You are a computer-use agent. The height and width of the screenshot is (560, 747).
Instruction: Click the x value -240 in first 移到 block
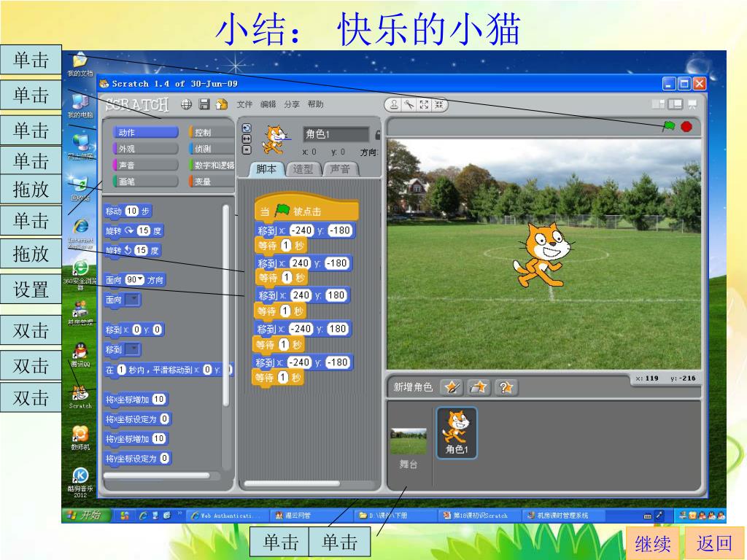click(301, 230)
